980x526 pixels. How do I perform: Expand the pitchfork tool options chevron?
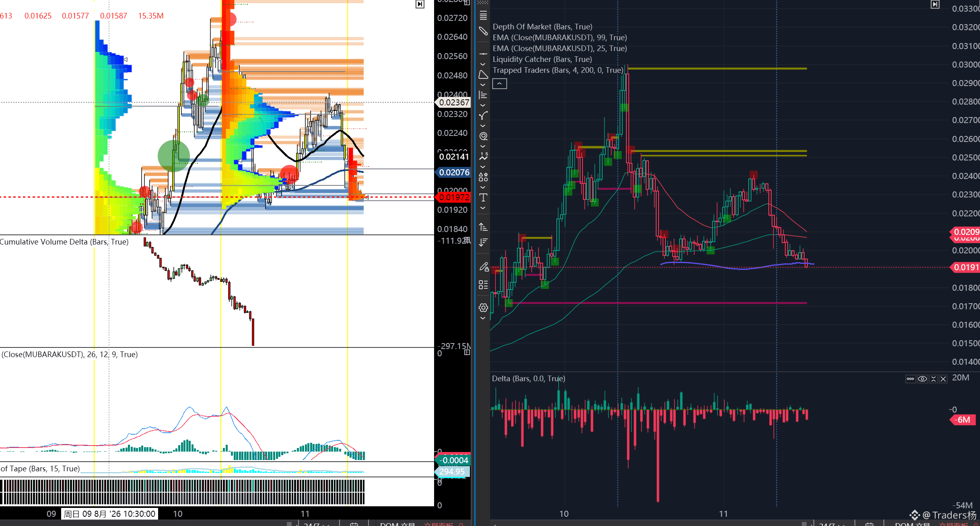tap(483, 126)
